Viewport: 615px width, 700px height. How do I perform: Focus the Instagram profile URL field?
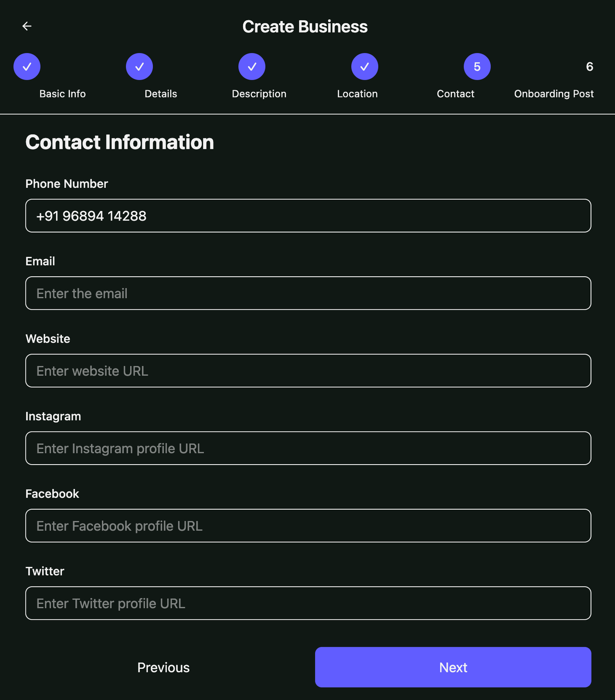pos(308,448)
